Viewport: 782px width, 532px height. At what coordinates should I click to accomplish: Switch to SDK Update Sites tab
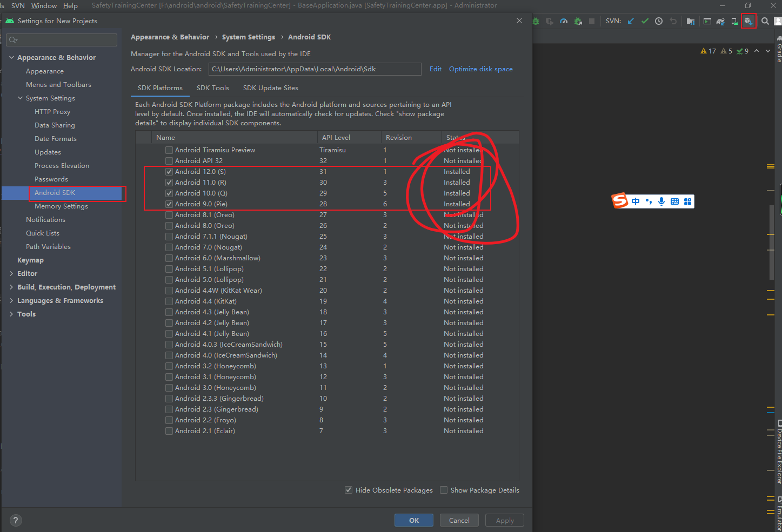(x=270, y=87)
